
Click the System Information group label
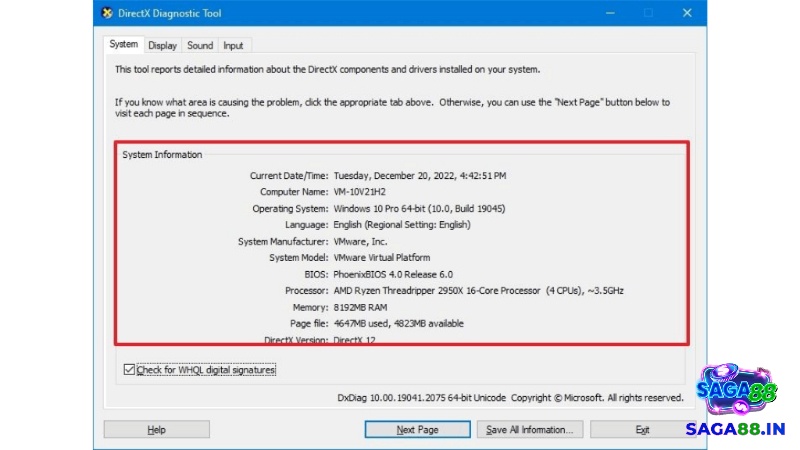tap(162, 155)
